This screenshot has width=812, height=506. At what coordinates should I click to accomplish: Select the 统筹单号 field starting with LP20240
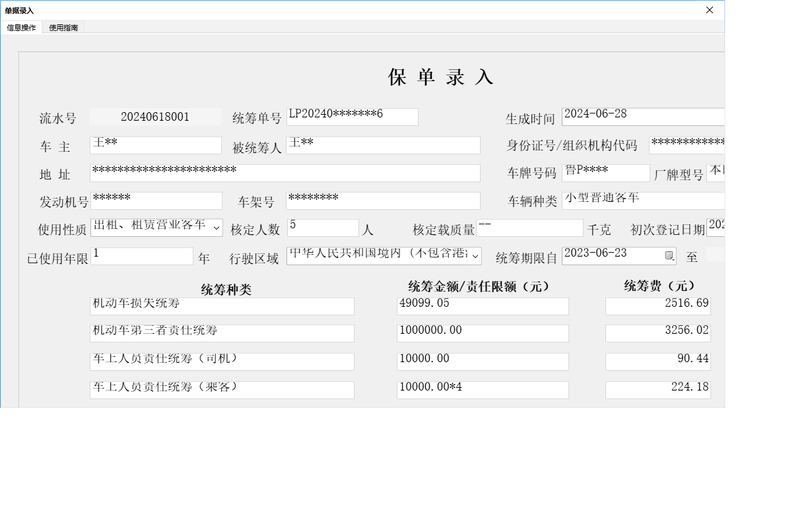click(352, 117)
